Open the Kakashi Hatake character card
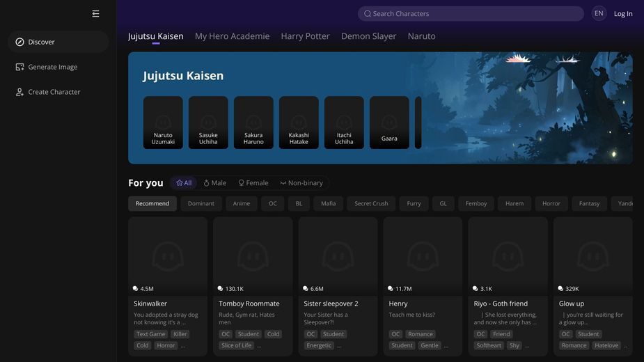 pyautogui.click(x=299, y=123)
